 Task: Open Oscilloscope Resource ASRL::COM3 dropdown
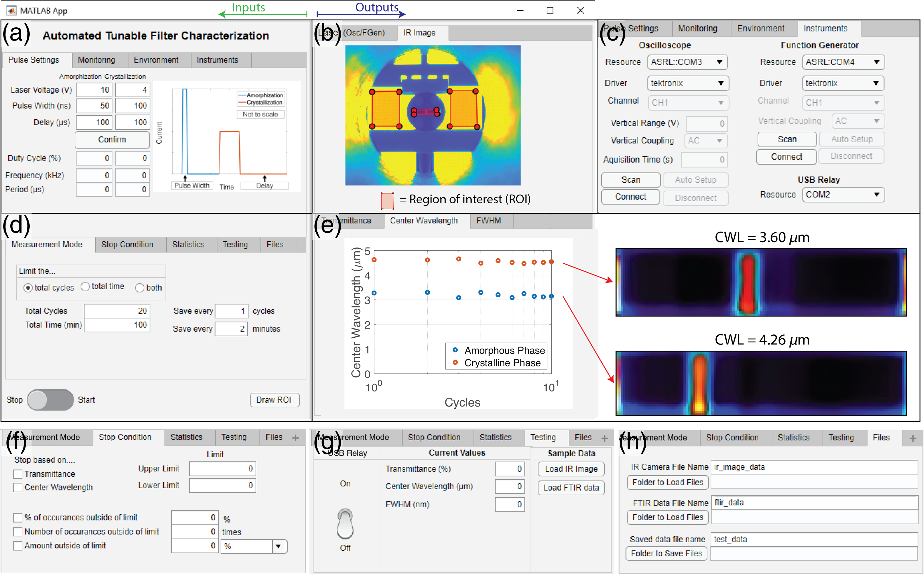[x=687, y=62]
